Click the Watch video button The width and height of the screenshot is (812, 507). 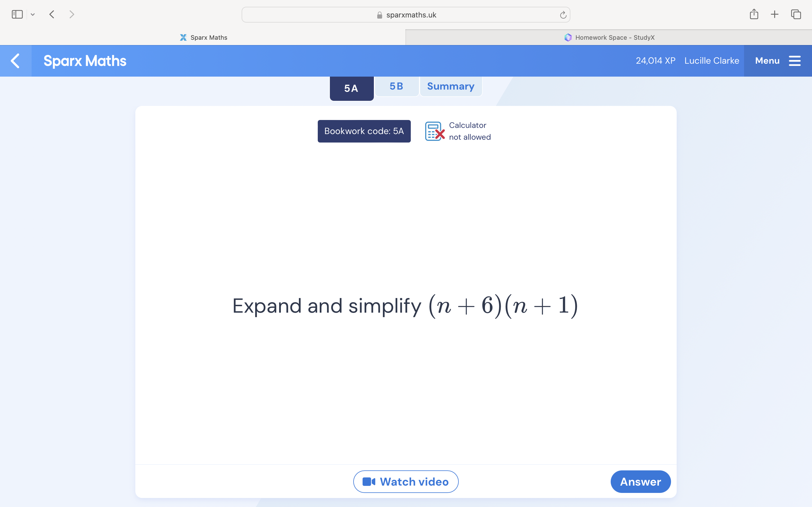click(406, 481)
